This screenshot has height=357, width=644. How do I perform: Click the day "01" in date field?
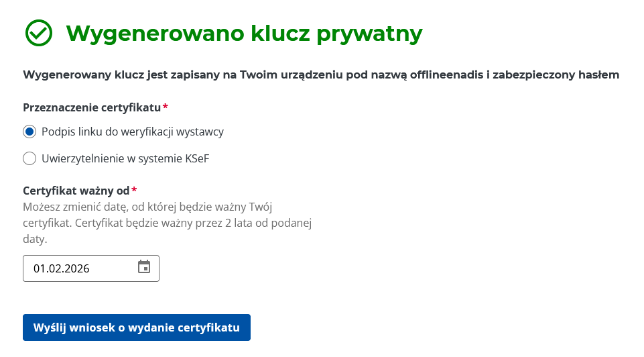click(40, 269)
